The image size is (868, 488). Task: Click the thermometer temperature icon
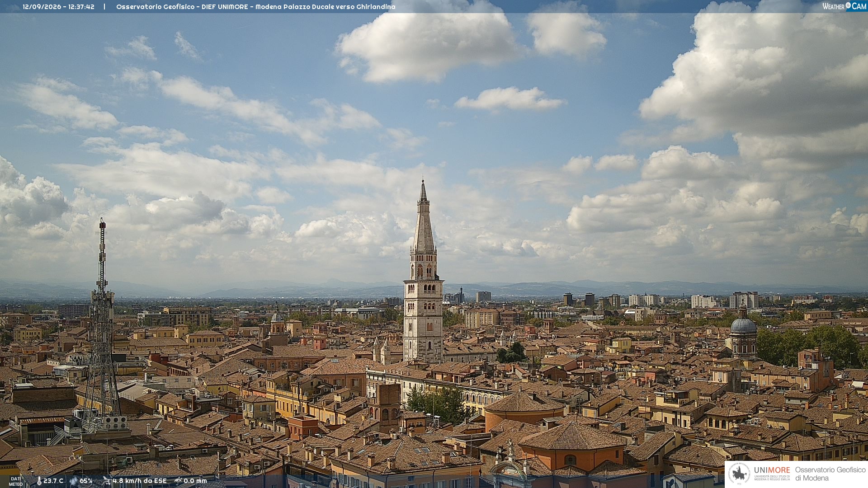coord(39,481)
